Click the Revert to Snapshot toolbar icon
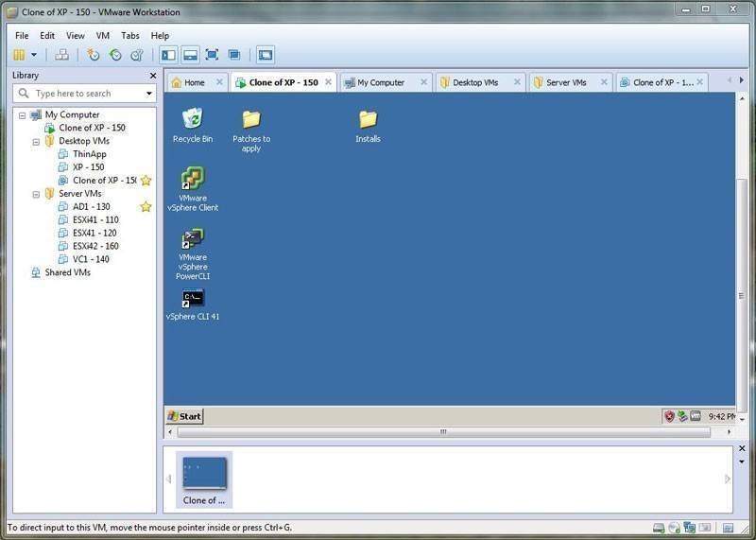The height and width of the screenshot is (540, 756). (x=115, y=55)
